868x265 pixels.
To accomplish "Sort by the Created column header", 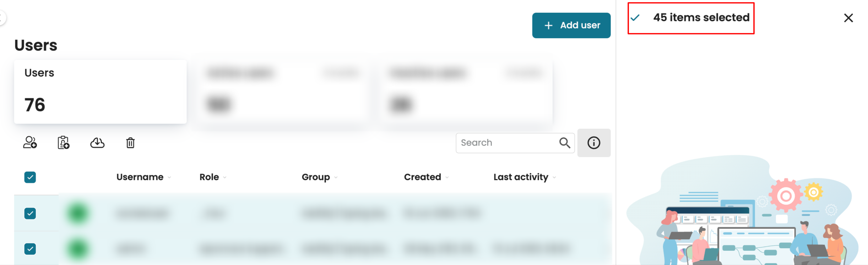I will tap(422, 177).
